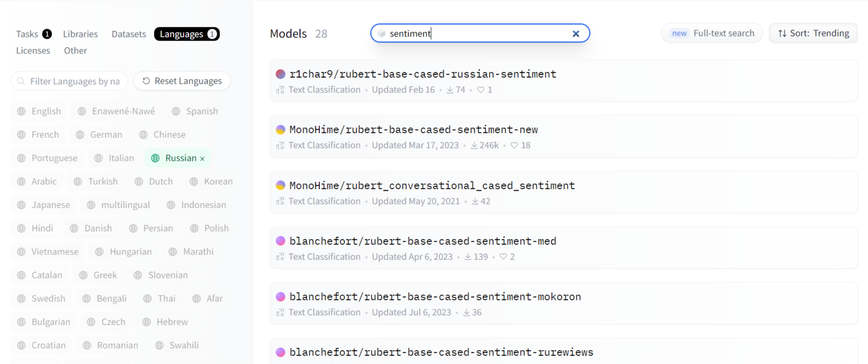
Task: Open the Sort: Trending dropdown
Action: (x=813, y=33)
